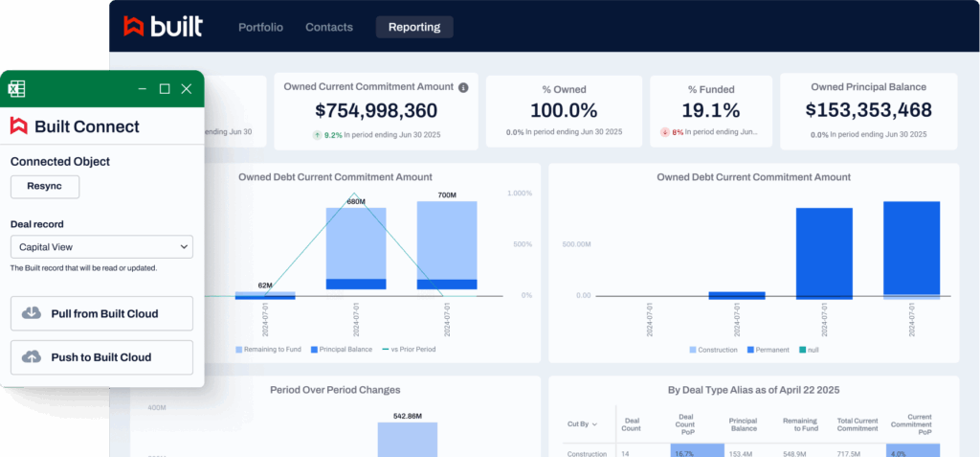Viewport: 980px width, 457px height.
Task: Click the cloud upload icon
Action: 32,357
